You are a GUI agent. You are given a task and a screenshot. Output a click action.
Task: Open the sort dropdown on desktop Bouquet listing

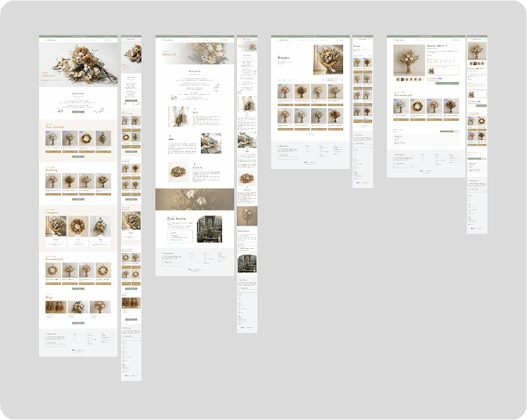point(332,80)
